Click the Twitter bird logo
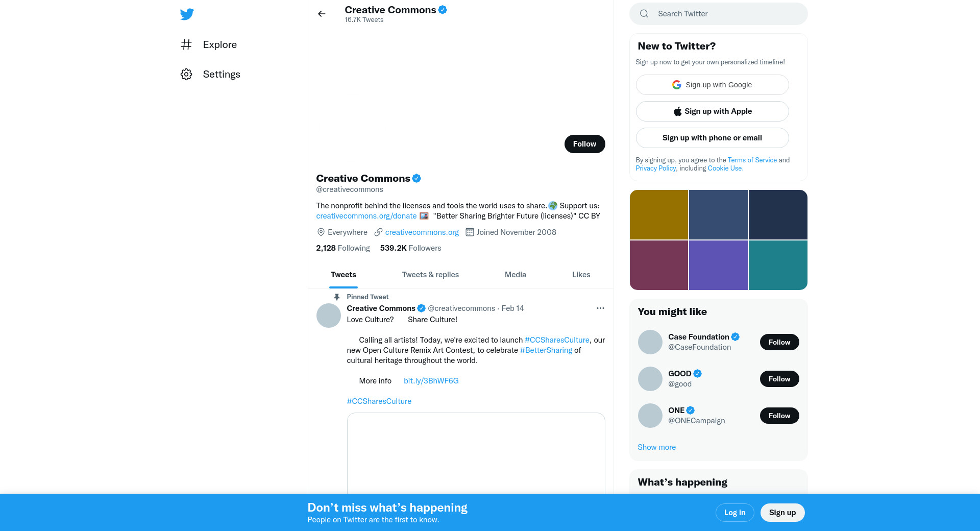The image size is (980, 531). [x=187, y=14]
